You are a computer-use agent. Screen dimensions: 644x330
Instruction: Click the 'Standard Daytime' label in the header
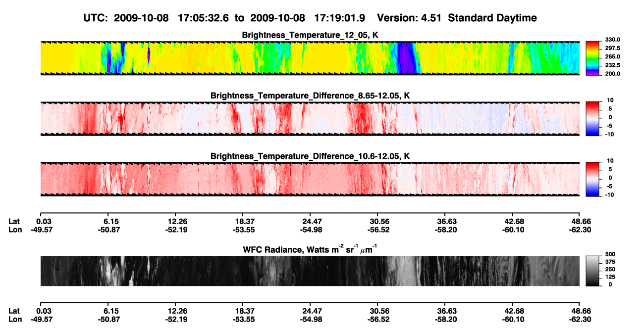click(x=491, y=18)
